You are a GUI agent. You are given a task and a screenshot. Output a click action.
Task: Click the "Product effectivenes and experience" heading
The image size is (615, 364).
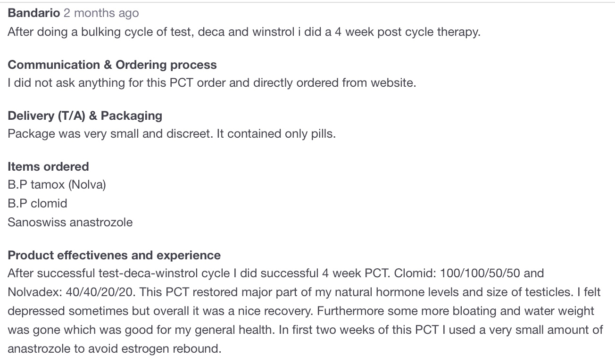(x=114, y=255)
